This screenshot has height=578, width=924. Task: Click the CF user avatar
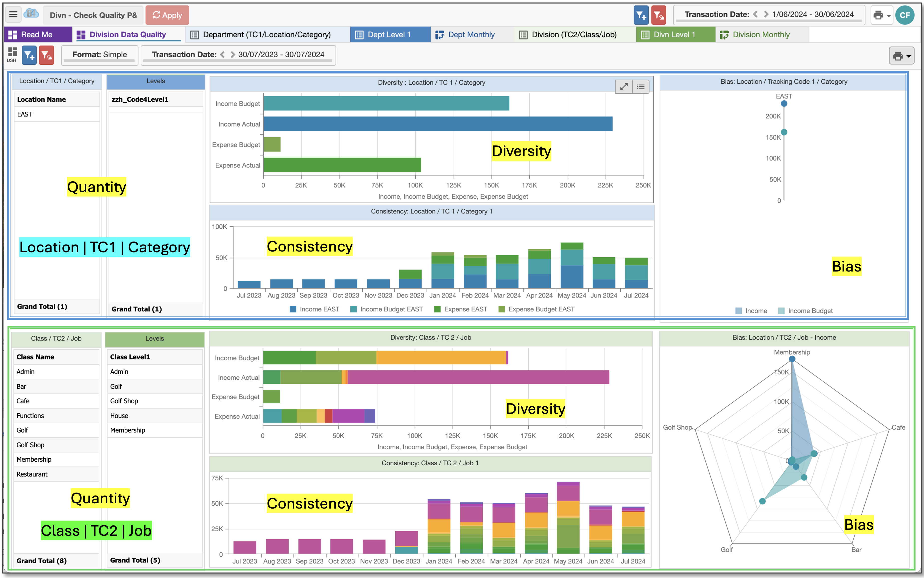point(905,15)
